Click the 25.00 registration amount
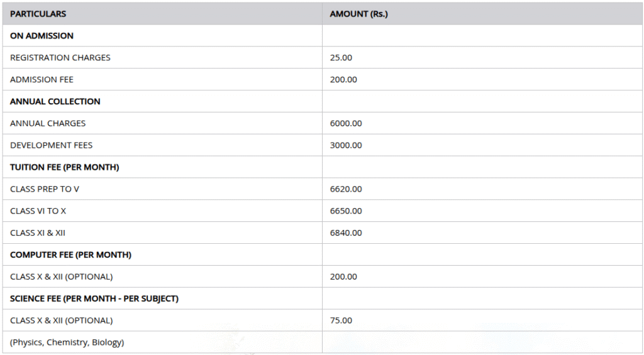Image resolution: width=644 pixels, height=355 pixels. (341, 58)
